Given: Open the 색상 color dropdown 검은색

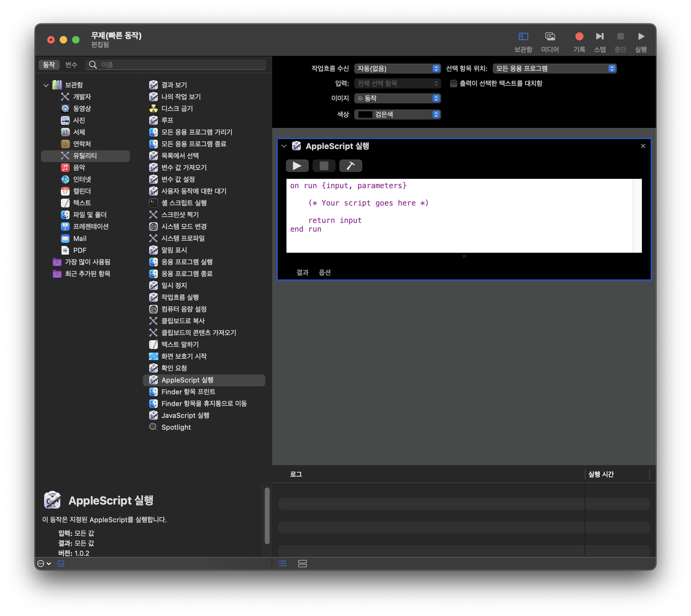Looking at the screenshot, I should 397,114.
